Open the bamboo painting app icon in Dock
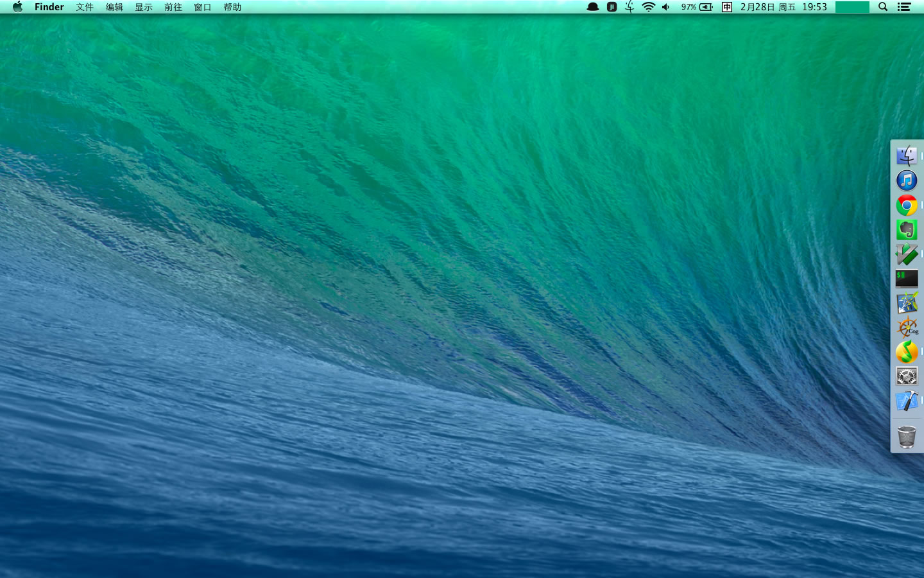Screen dimensions: 924x578 click(x=907, y=302)
